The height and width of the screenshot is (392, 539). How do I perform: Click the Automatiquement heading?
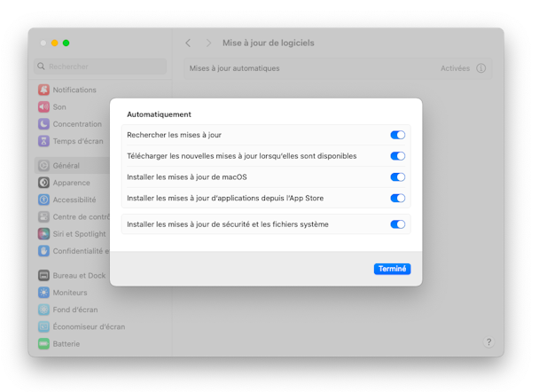tap(159, 114)
